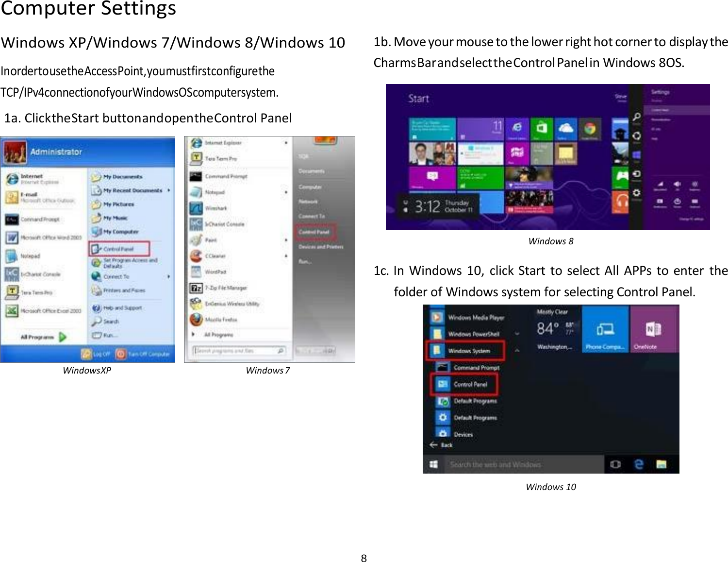Viewport: 728px width, 562px height.
Task: Click the Power icon in Windows 8 Settings
Action: [678, 202]
